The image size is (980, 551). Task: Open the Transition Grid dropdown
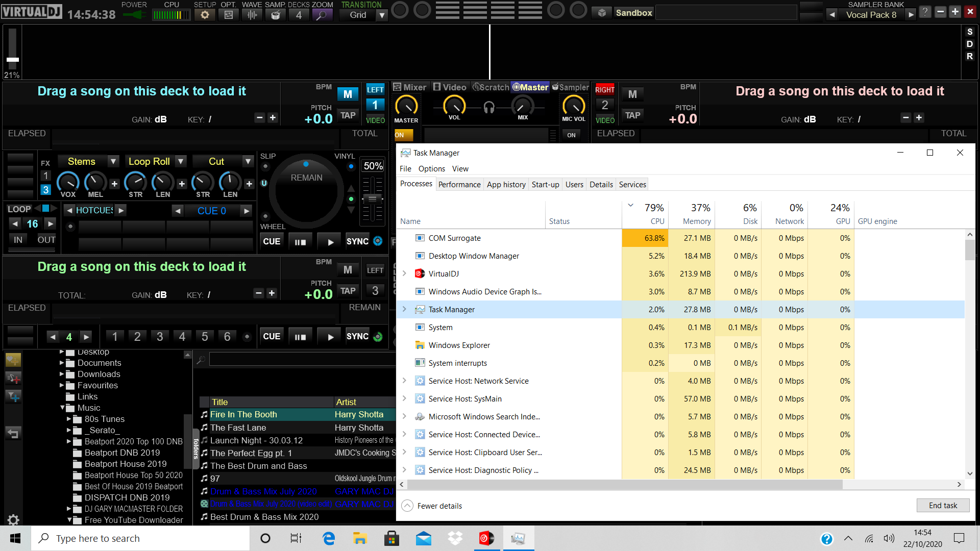(382, 15)
